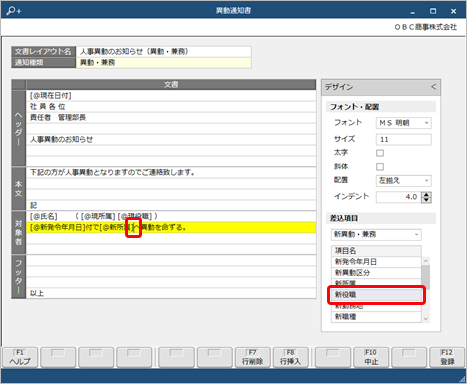Image resolution: width=467 pixels, height=384 pixels.
Task: Click the 下記の方が人事異動となります body line
Action: 171,172
